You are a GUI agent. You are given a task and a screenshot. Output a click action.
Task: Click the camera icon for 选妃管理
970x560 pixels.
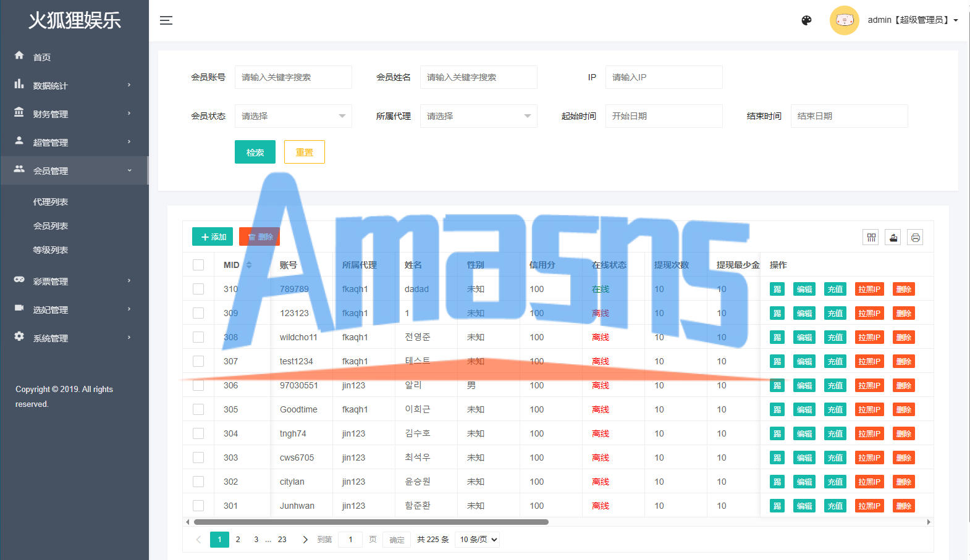[19, 308]
